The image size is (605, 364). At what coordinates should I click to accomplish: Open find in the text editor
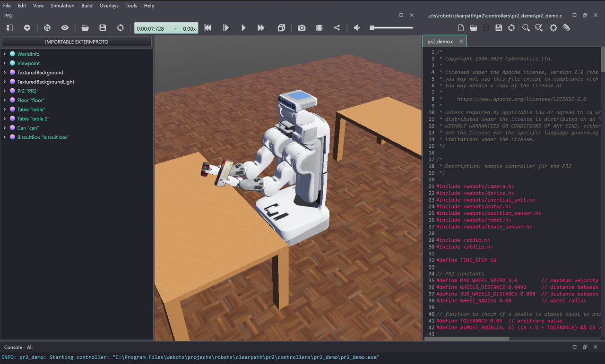click(526, 28)
